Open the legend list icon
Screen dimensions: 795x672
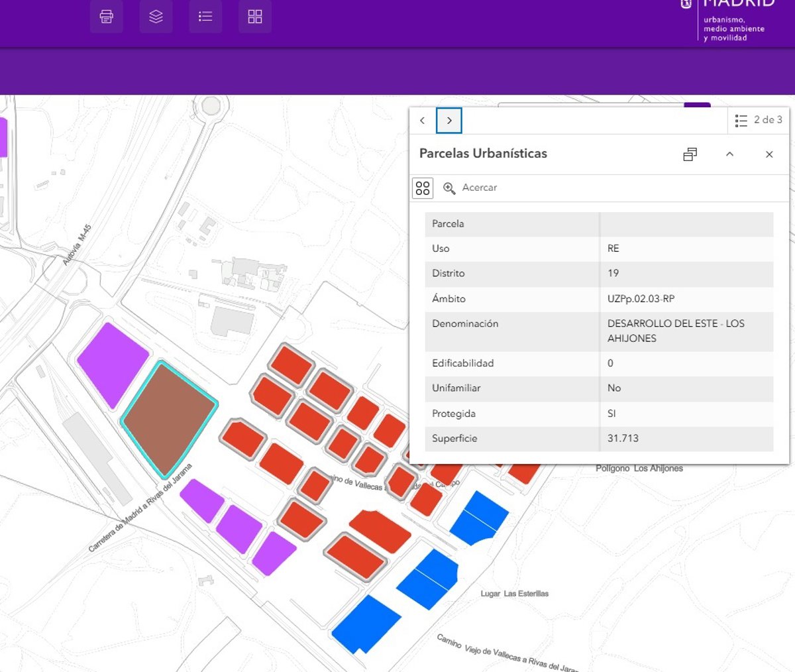(x=205, y=17)
